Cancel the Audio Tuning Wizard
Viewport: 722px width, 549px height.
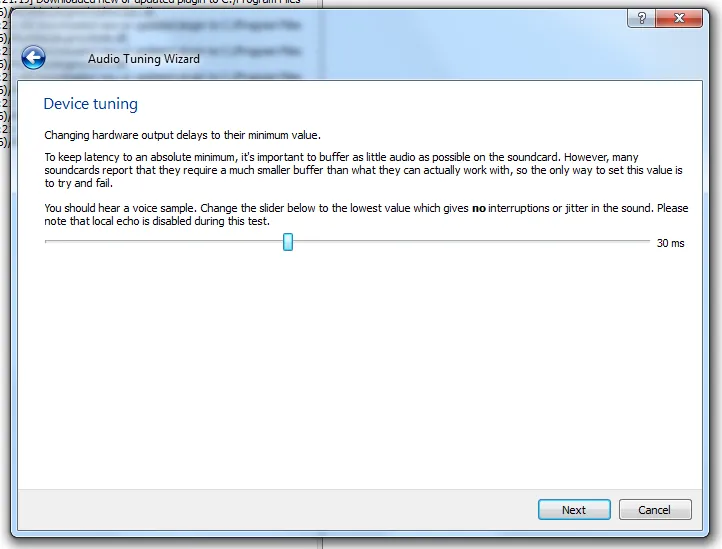pos(655,510)
